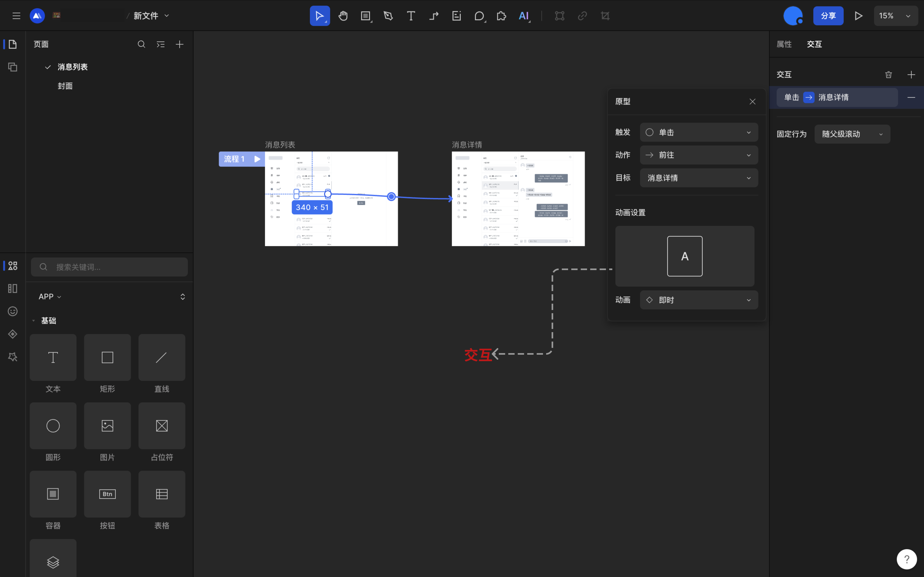The height and width of the screenshot is (577, 924).
Task: Open the 触发 单击 dropdown
Action: click(699, 132)
